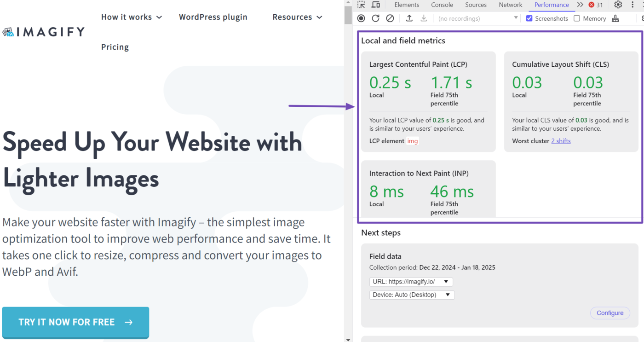This screenshot has height=342, width=644.
Task: Save profile using the download icon
Action: [423, 18]
